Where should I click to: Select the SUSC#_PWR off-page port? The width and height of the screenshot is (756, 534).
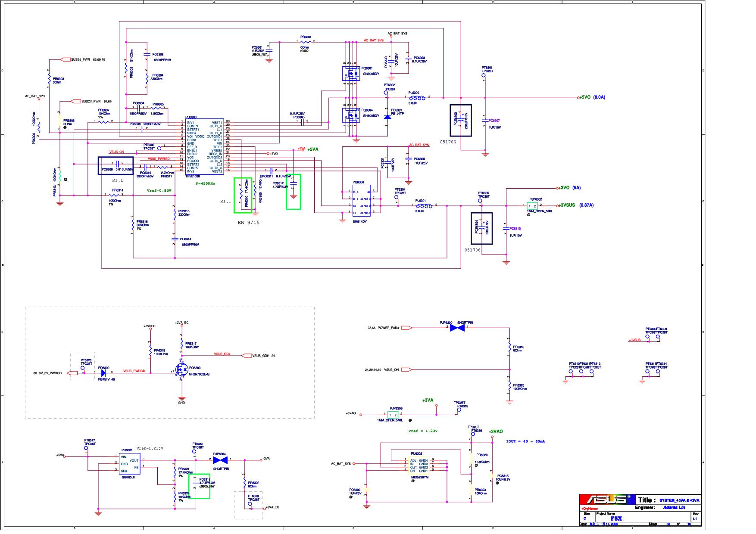75,102
